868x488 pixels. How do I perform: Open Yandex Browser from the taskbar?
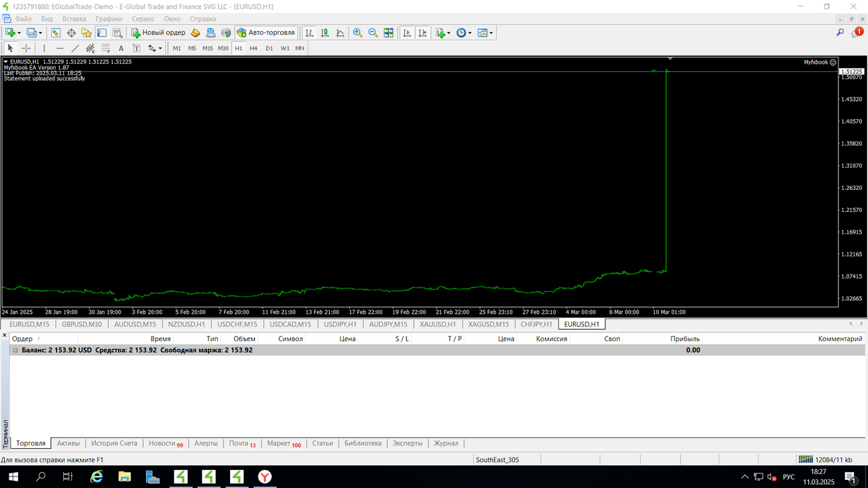pyautogui.click(x=264, y=477)
